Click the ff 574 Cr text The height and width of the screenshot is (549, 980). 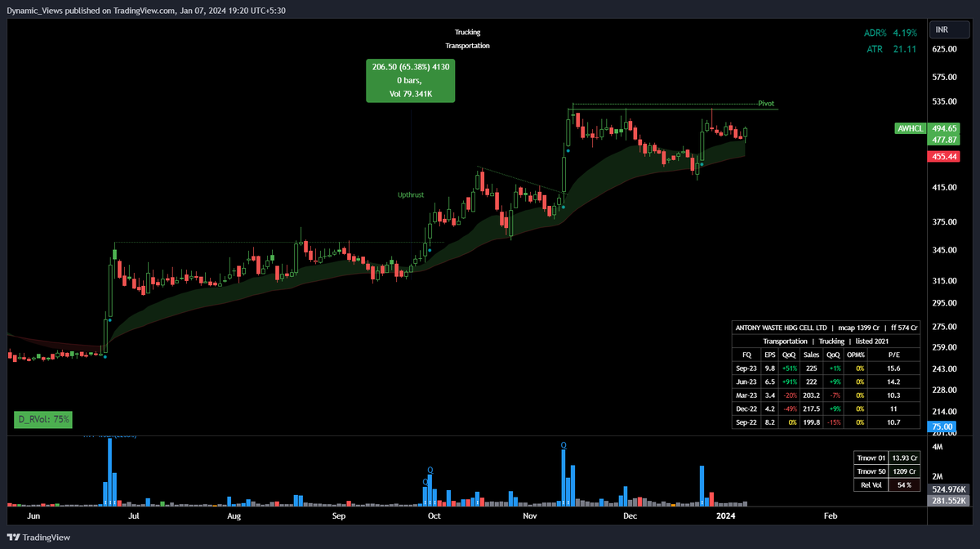pyautogui.click(x=902, y=327)
